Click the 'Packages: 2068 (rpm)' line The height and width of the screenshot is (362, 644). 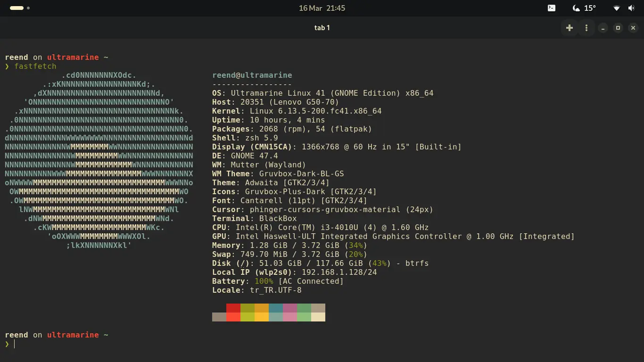(292, 129)
